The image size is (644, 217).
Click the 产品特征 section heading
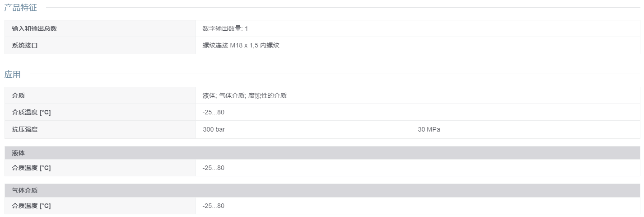(20, 8)
